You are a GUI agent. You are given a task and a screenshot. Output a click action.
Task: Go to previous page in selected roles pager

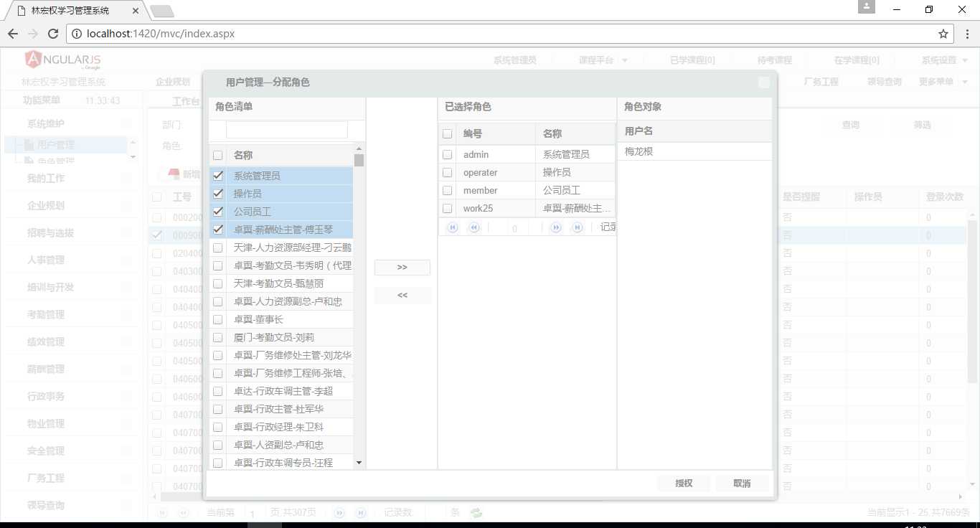click(473, 227)
